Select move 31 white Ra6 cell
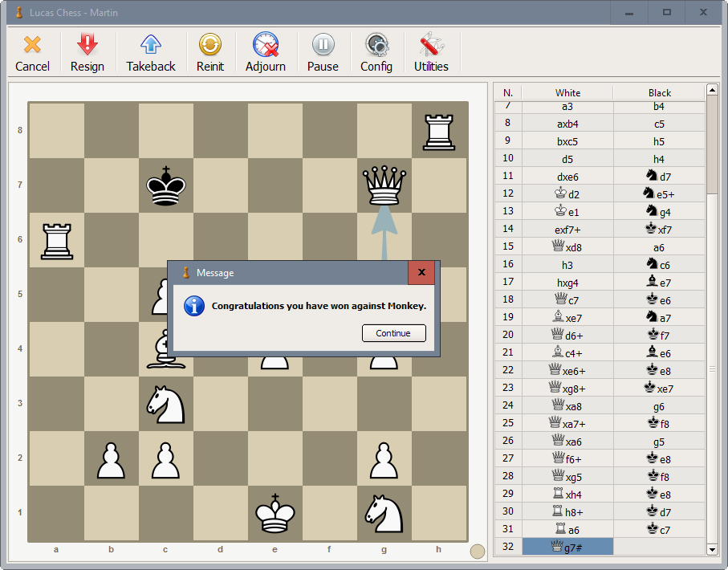728x570 pixels. [x=567, y=530]
